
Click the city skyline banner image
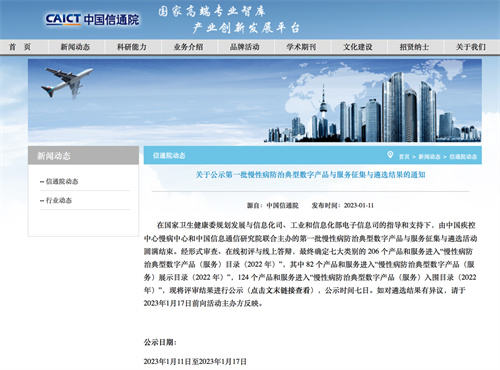point(373,108)
